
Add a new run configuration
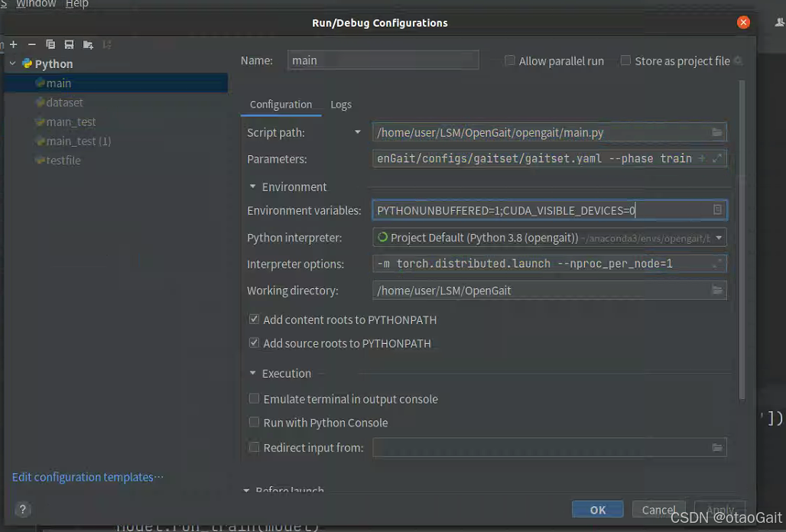pos(14,44)
